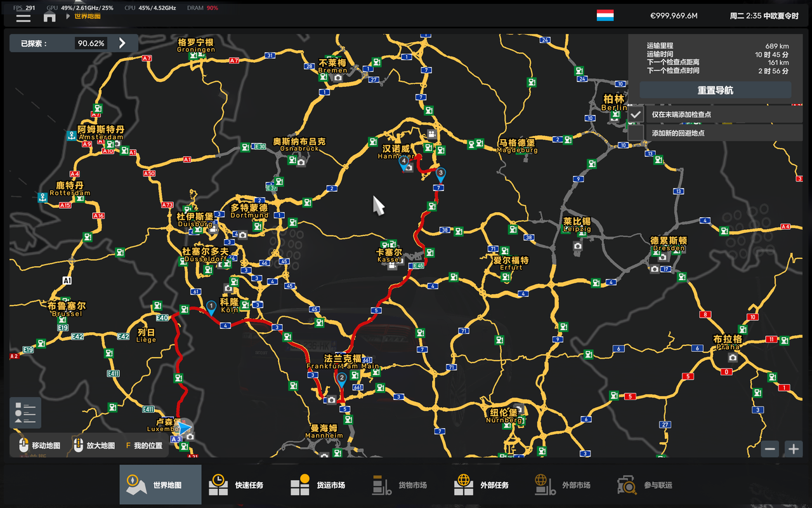The image size is (812, 508).
Task: Click the 10 时 45 分 travel time value
Action: pyautogui.click(x=772, y=54)
